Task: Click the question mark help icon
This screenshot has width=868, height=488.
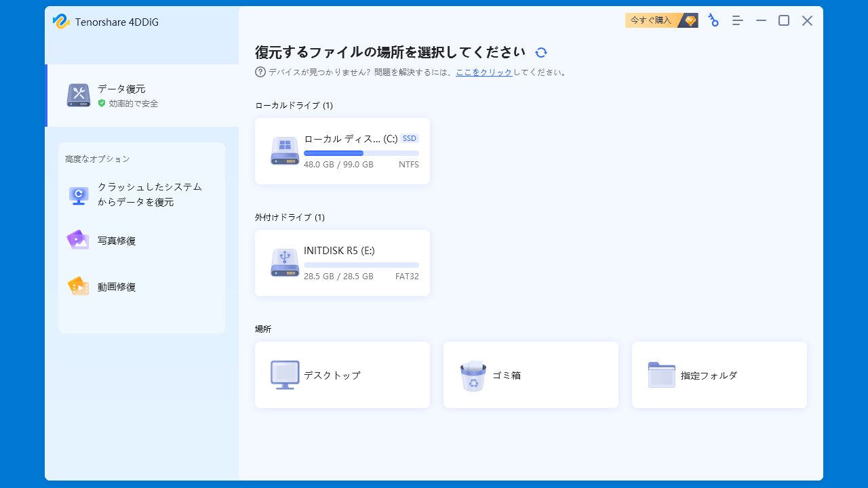Action: click(260, 72)
